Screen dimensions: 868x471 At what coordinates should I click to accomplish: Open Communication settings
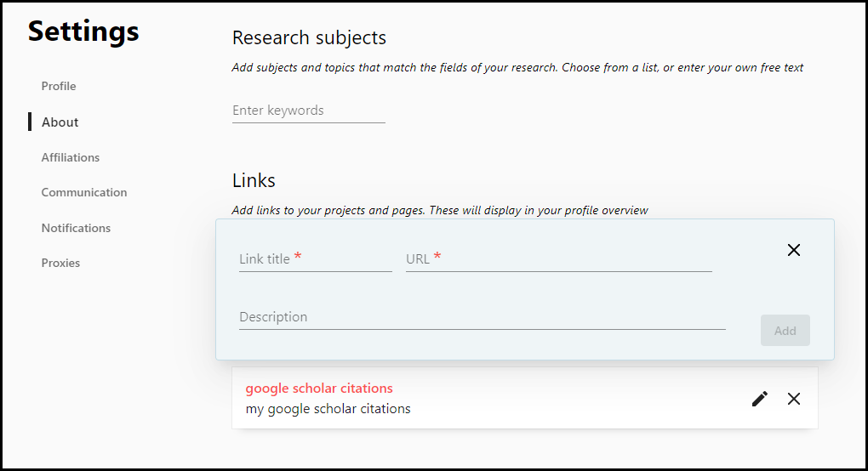83,192
